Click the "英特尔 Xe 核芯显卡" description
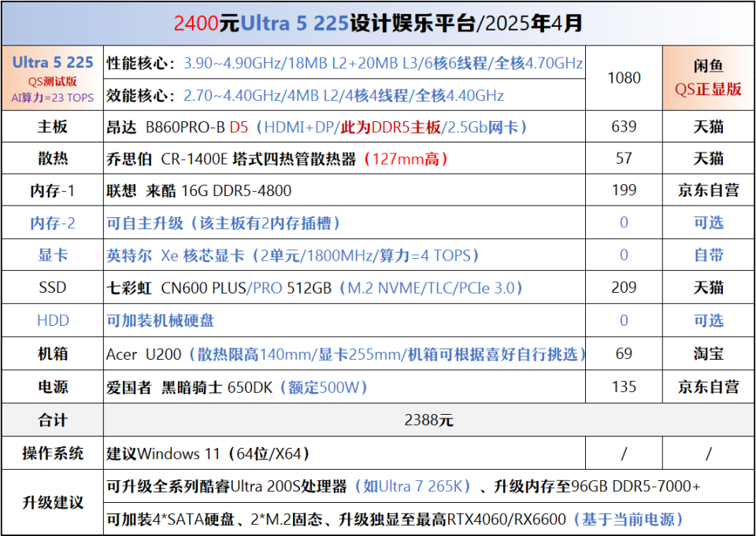The image size is (756, 536). click(x=293, y=256)
